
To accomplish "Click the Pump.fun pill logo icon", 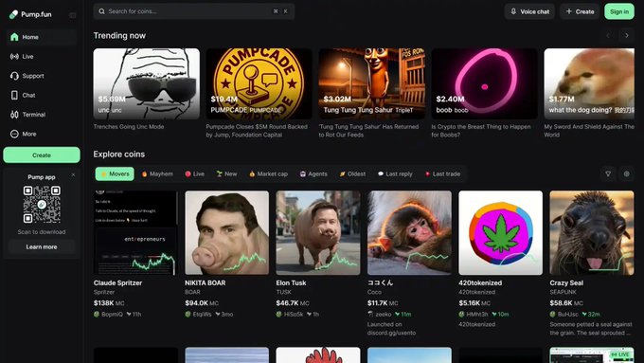I will 13,14.
